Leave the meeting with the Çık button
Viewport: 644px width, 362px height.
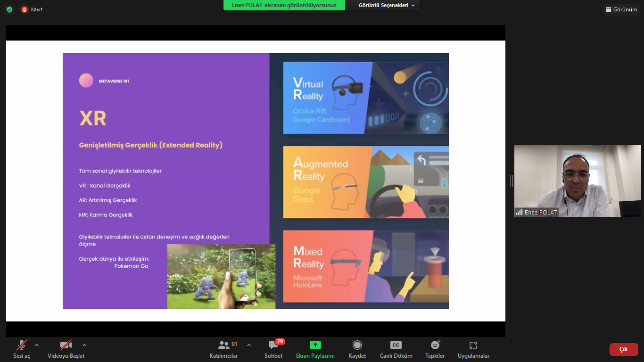click(623, 349)
